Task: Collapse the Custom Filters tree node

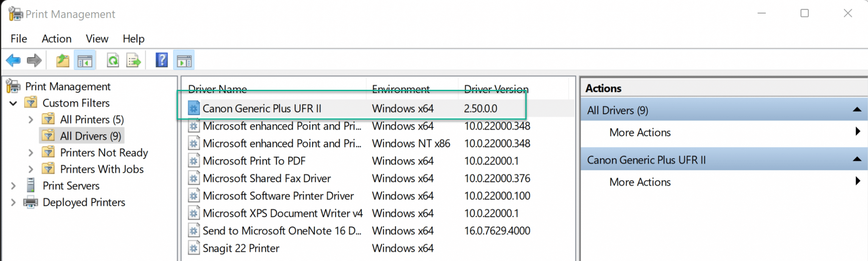Action: pyautogui.click(x=13, y=103)
